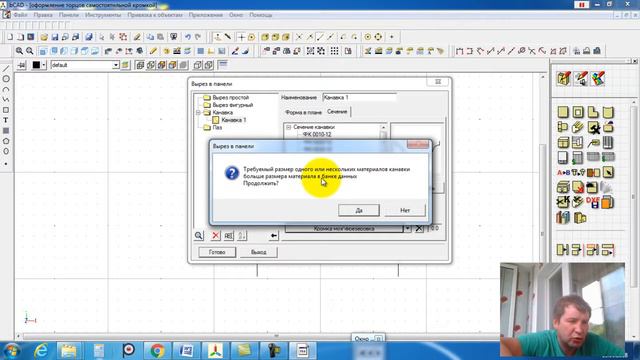
Task: Switch to the Сечение tab
Action: point(337,111)
